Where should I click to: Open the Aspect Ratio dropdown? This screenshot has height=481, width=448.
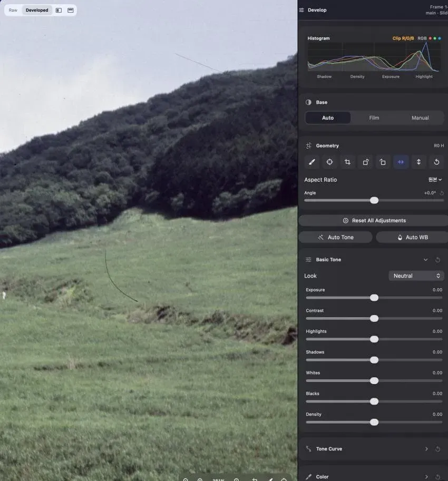coord(435,180)
